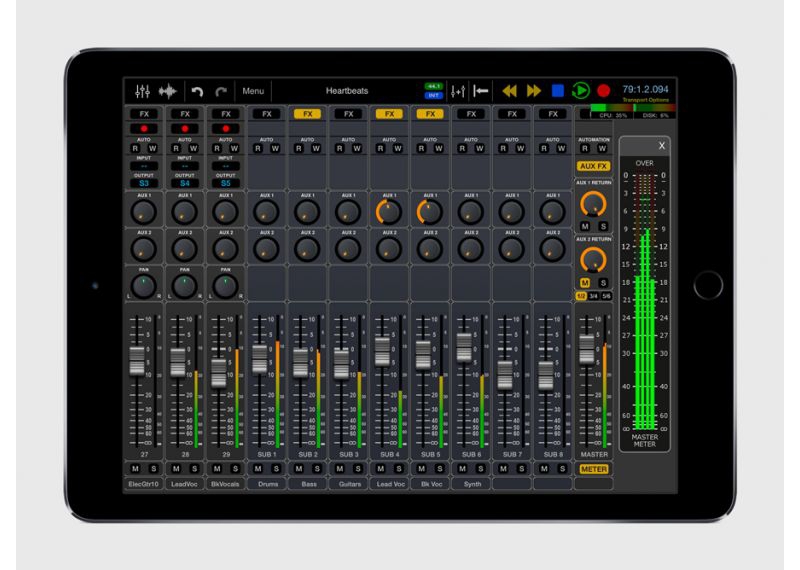Screen dimensions: 800x570
Task: Click the red record button
Action: coord(604,91)
